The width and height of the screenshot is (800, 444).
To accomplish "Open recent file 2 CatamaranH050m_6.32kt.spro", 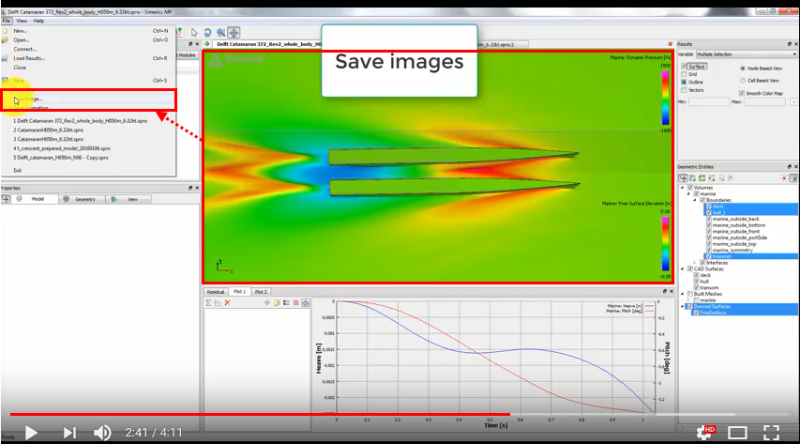I will click(x=48, y=130).
